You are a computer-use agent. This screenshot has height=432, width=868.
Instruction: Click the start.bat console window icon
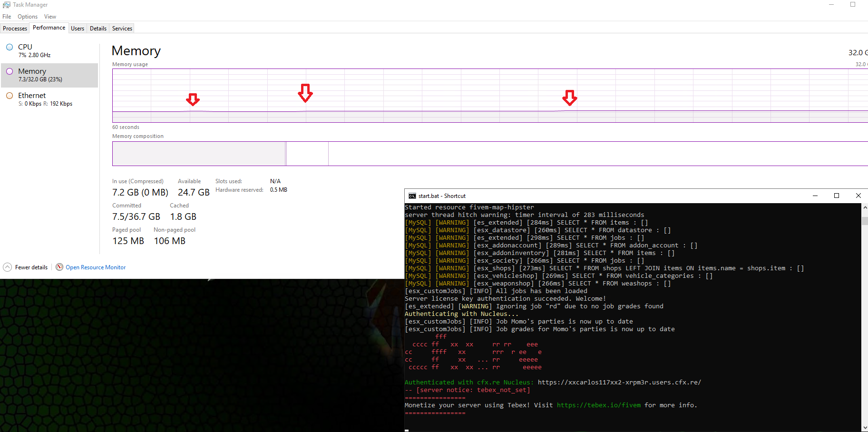pos(412,196)
